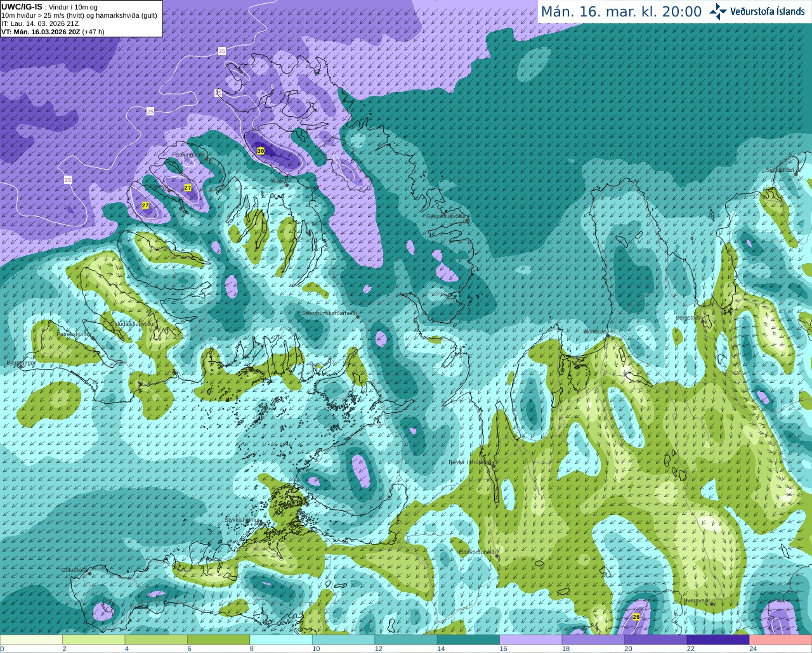Click the Patreksfjörður station label

point(74,333)
